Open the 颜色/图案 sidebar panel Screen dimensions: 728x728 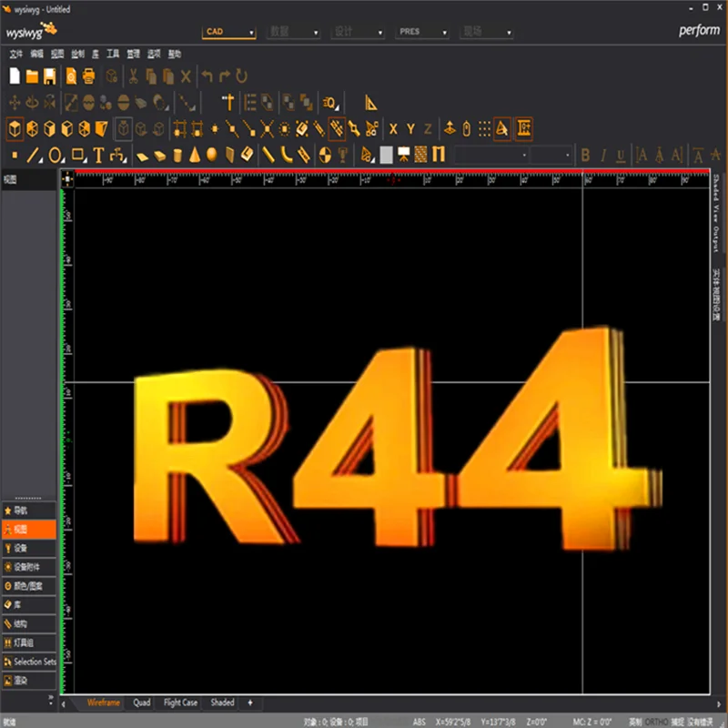29,586
